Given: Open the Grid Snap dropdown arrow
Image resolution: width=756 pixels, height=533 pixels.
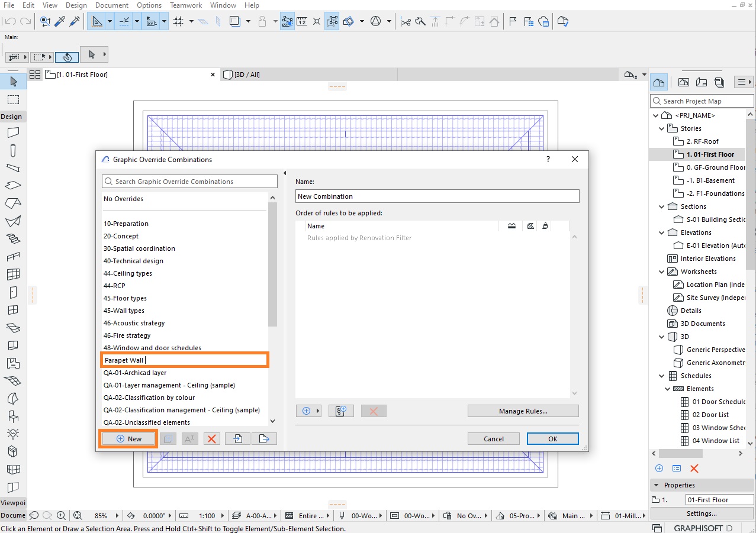Looking at the screenshot, I should click(191, 21).
